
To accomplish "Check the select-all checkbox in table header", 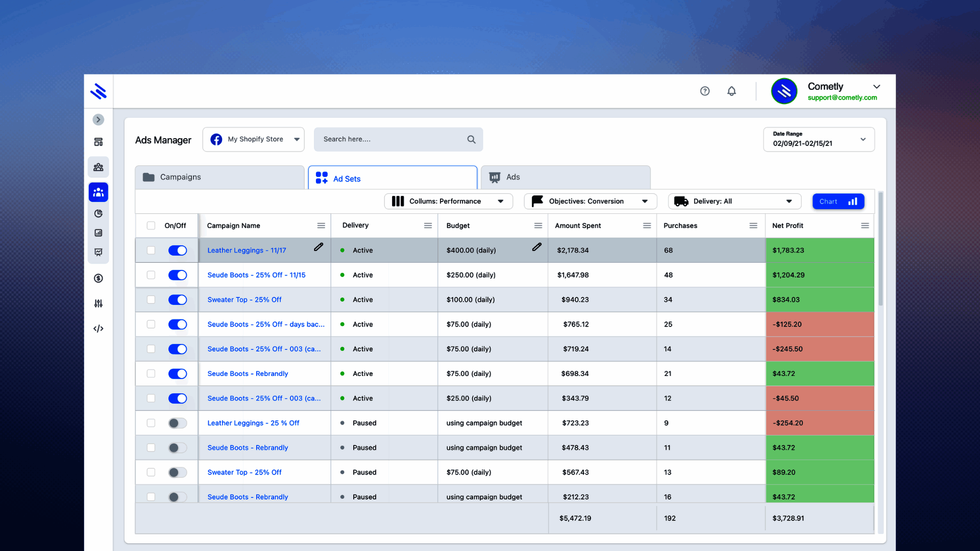I will [x=151, y=225].
